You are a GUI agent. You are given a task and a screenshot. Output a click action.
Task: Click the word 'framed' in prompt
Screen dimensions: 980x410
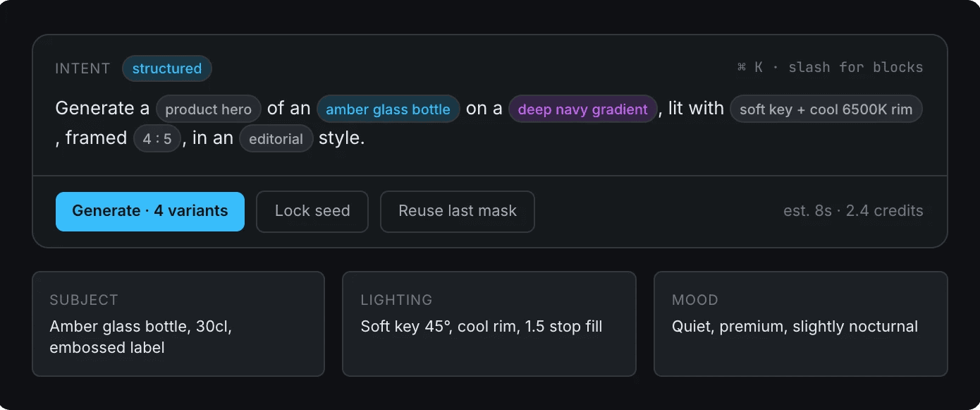[x=96, y=138]
